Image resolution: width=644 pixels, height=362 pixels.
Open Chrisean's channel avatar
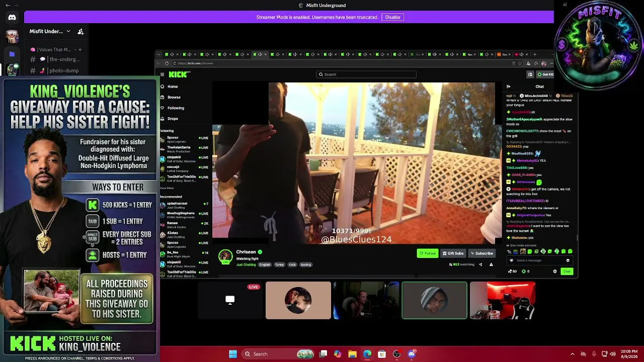(x=225, y=256)
